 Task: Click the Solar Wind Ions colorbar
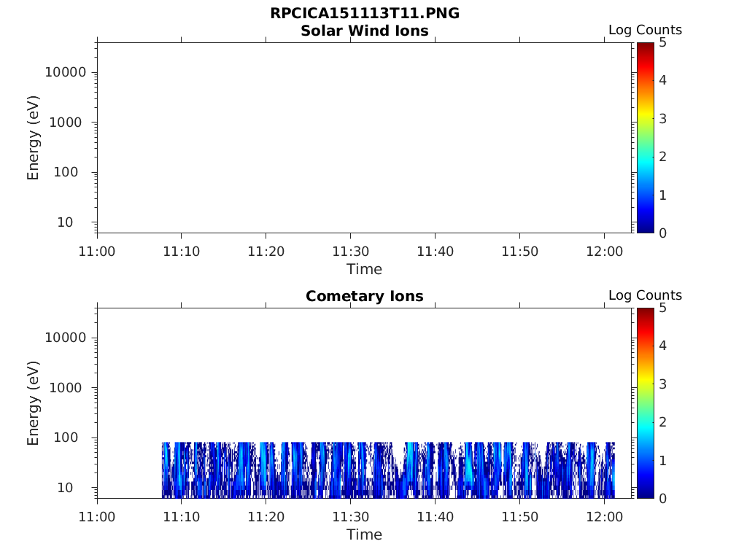pos(645,138)
